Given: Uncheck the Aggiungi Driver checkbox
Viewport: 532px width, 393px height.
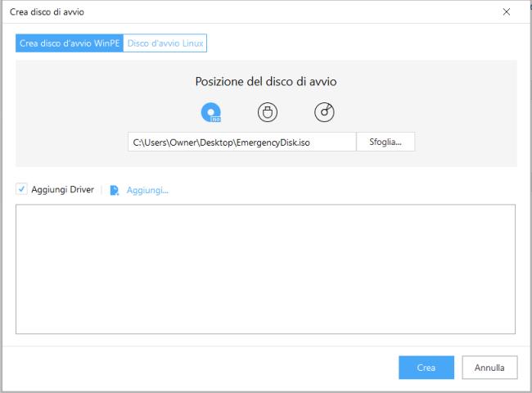Looking at the screenshot, I should click(22, 189).
